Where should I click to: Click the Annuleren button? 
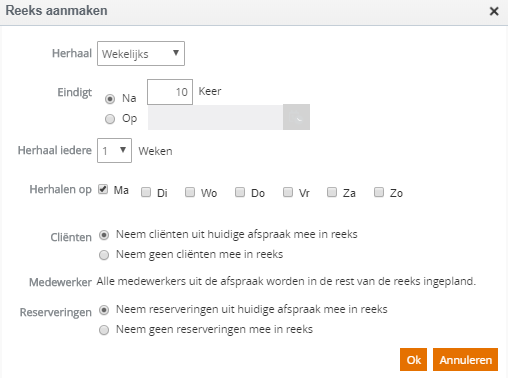pos(465,360)
